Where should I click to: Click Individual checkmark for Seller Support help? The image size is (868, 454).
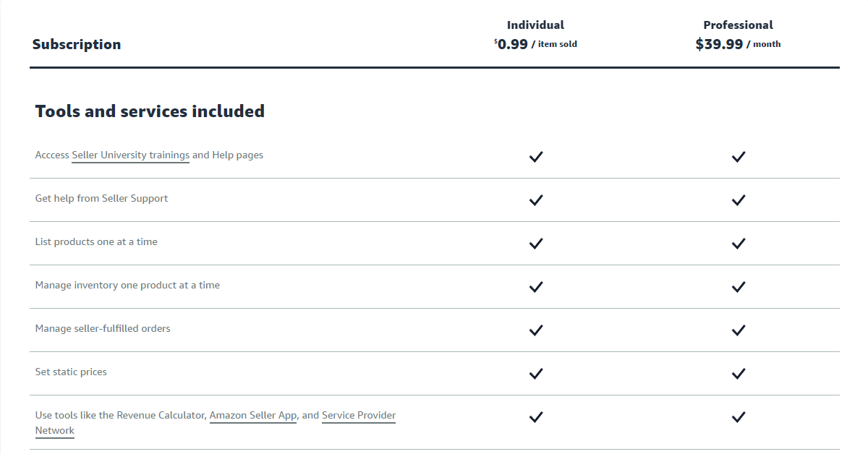[x=535, y=200]
